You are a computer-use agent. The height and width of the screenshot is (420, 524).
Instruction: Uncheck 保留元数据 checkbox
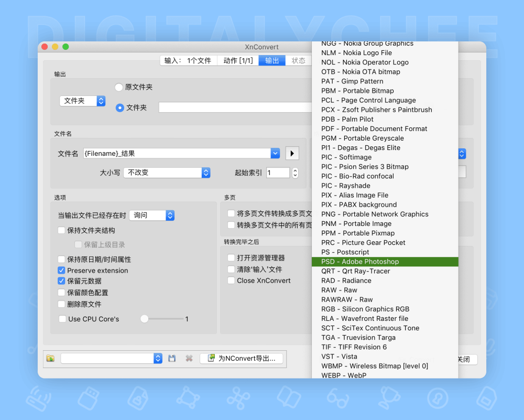(61, 281)
